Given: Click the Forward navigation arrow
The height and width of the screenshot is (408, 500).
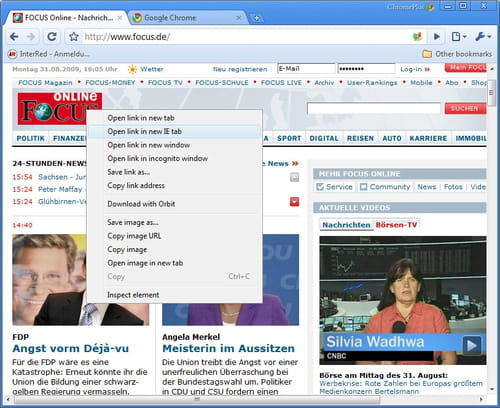Looking at the screenshot, I should (31, 37).
